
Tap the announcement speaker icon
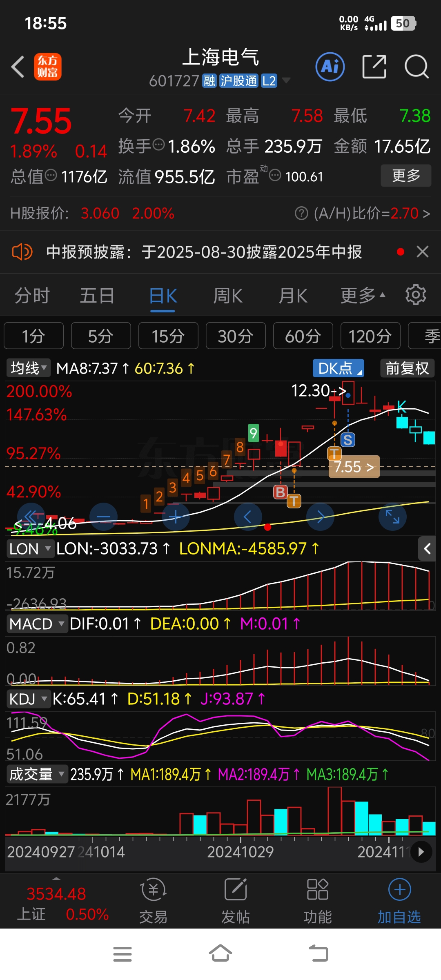22,252
